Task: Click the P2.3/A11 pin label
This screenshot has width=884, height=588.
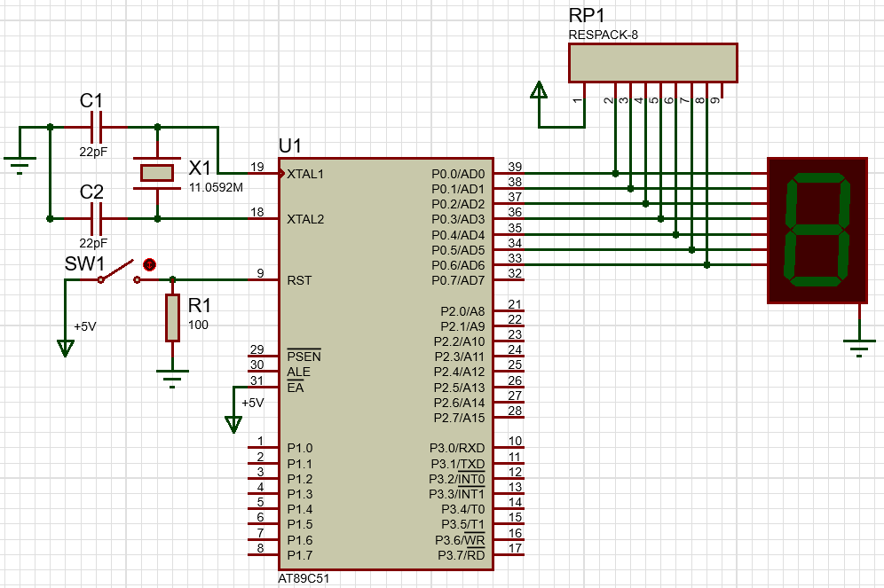Action: [459, 357]
